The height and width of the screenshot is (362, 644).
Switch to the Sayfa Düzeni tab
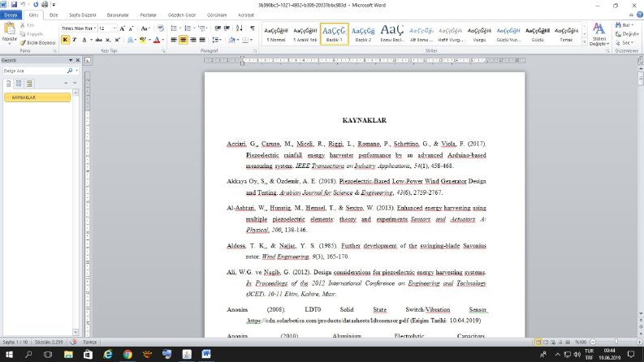click(82, 15)
